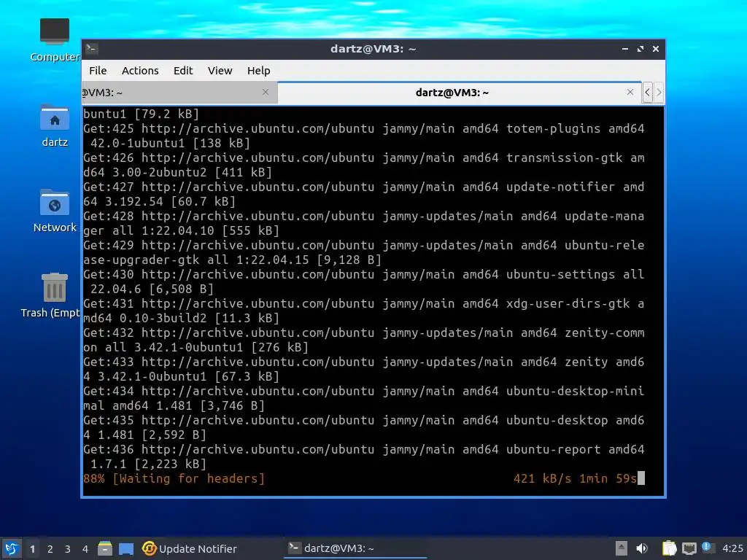Minimize the terminal window

click(x=625, y=49)
